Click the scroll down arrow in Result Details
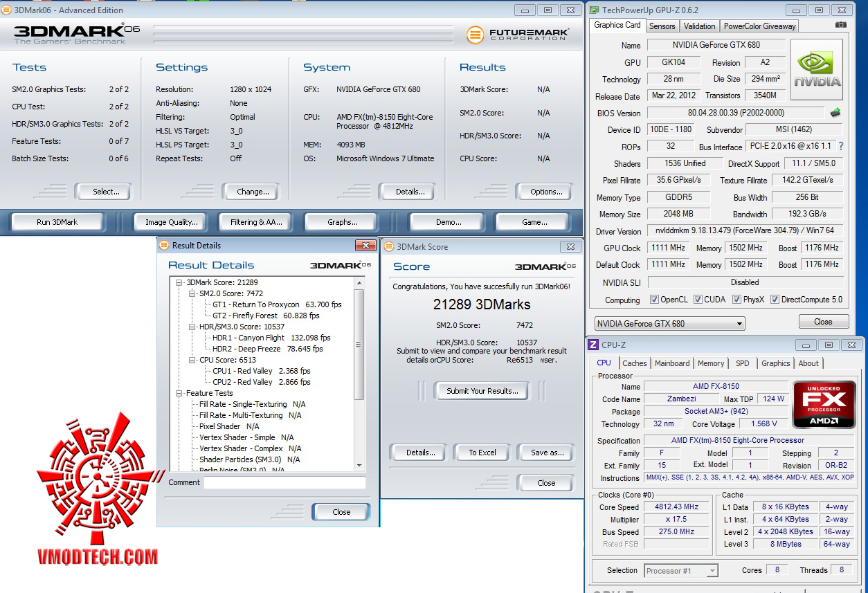Screen dimensions: 868x593 (x=359, y=465)
